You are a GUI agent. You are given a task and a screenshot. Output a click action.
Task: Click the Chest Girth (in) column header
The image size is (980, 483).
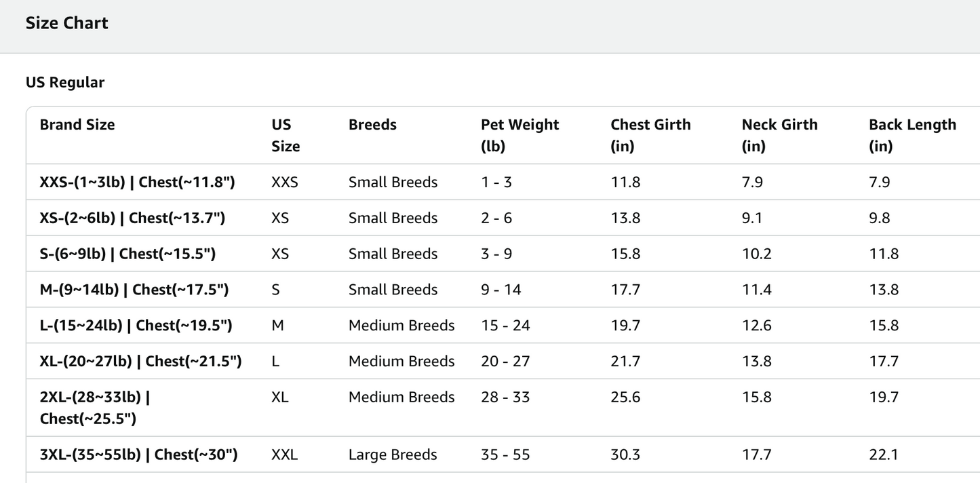(650, 135)
